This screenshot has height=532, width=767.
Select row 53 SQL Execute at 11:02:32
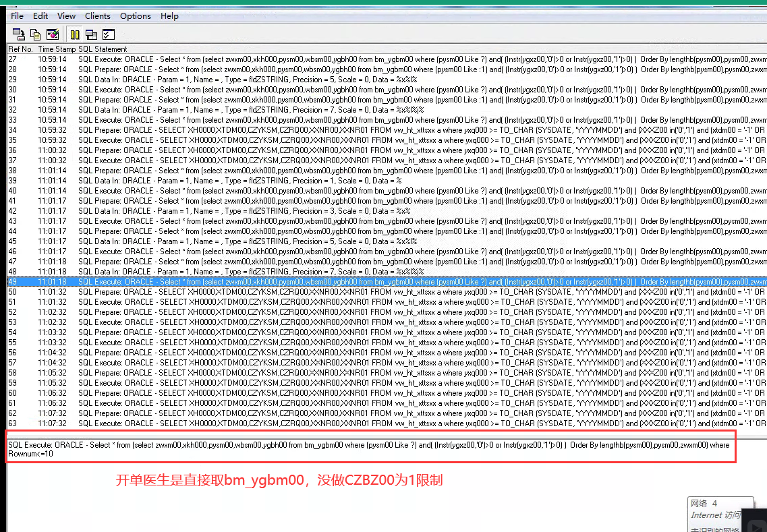pyautogui.click(x=387, y=322)
